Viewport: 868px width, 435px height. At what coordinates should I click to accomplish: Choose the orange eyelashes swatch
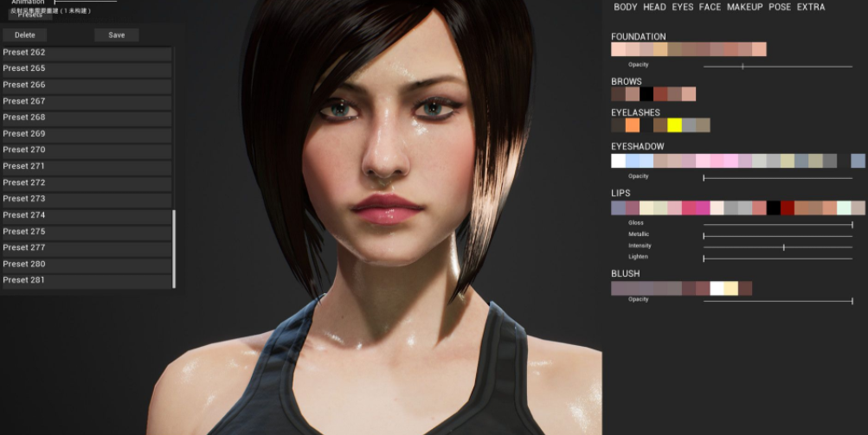pyautogui.click(x=633, y=125)
